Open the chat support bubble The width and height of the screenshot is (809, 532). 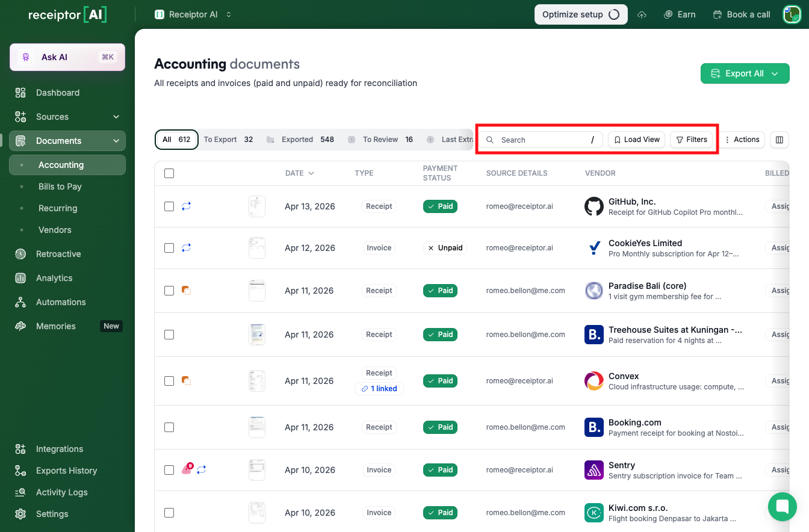[782, 506]
